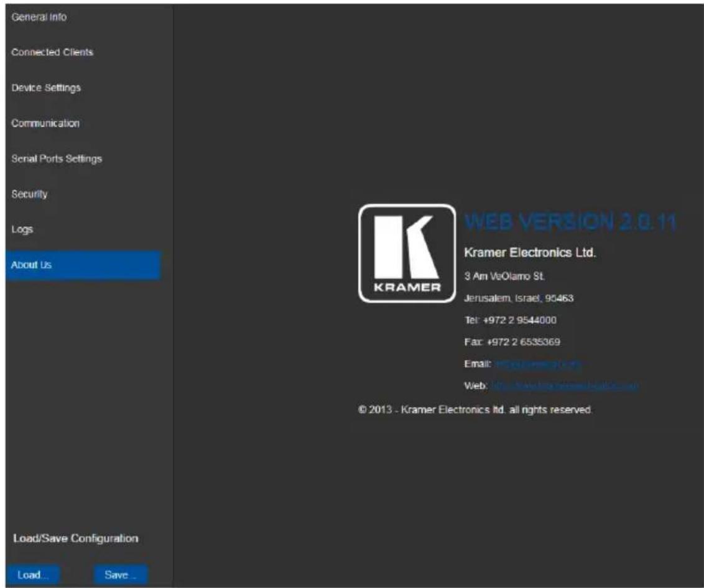Click the Load/Save Configuration label
The image size is (704, 588).
point(76,538)
